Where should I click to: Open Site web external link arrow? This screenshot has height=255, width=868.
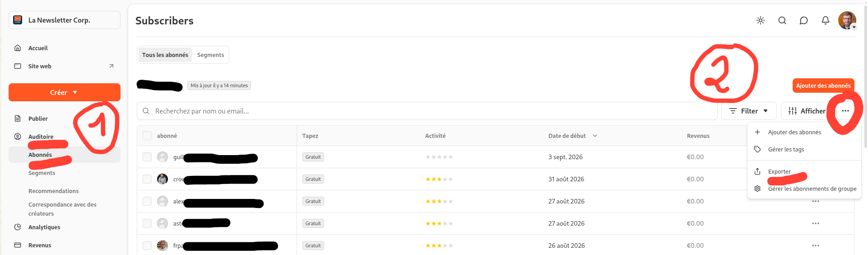click(x=111, y=66)
